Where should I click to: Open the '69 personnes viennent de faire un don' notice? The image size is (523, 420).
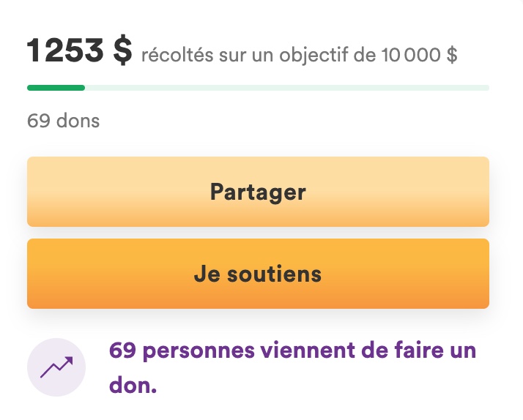point(292,367)
